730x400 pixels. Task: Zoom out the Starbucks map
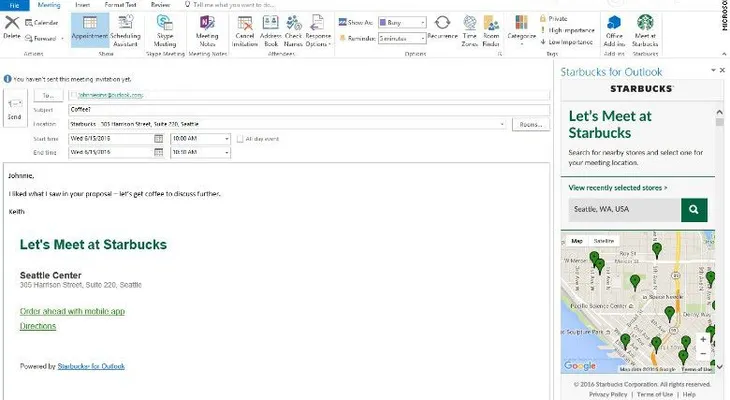click(703, 354)
